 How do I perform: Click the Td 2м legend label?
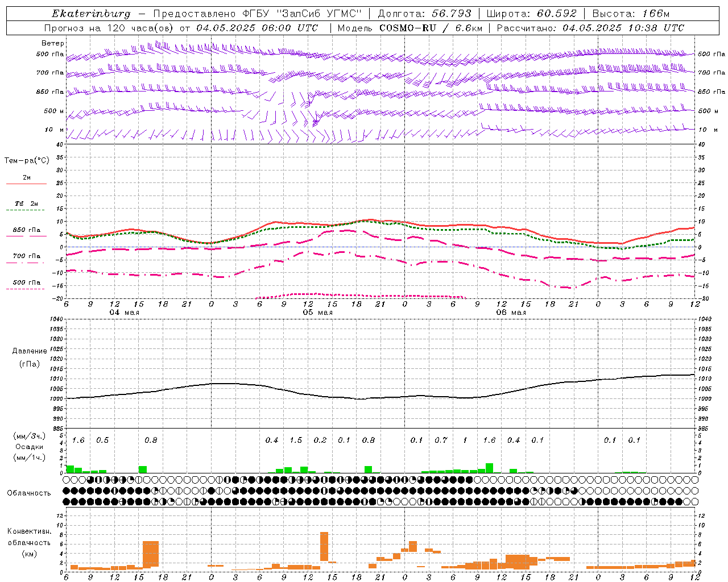(27, 203)
